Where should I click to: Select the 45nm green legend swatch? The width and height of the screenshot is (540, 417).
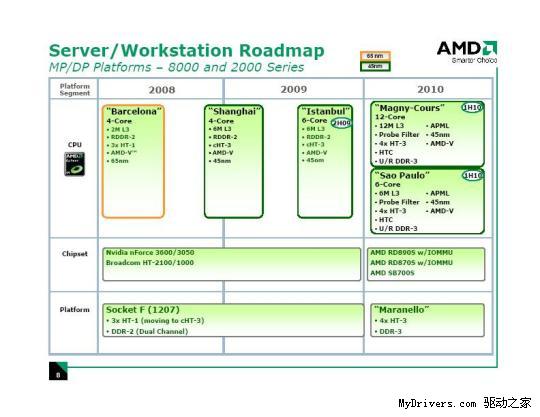[375, 66]
